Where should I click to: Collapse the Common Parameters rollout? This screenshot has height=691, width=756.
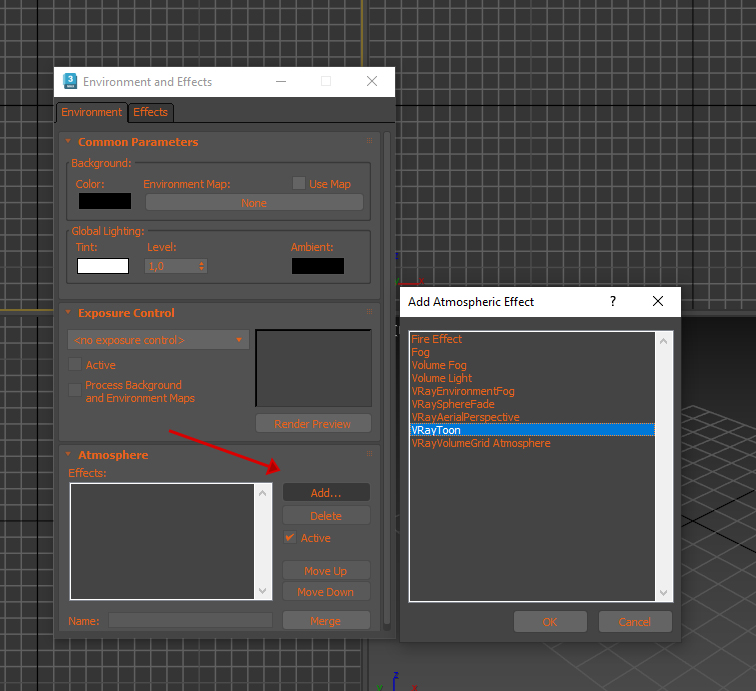tap(68, 141)
